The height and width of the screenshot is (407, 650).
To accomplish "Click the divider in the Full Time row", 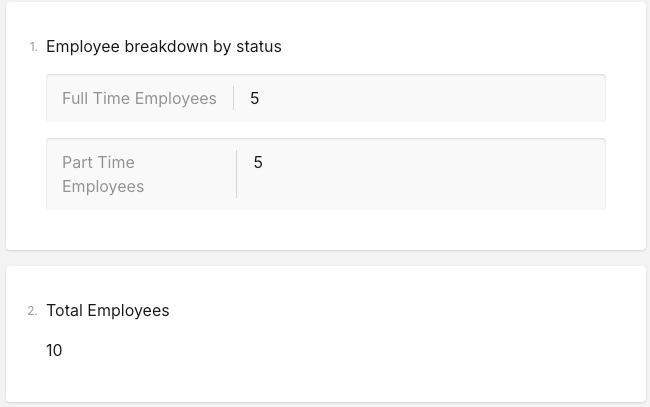I will (x=234, y=98).
